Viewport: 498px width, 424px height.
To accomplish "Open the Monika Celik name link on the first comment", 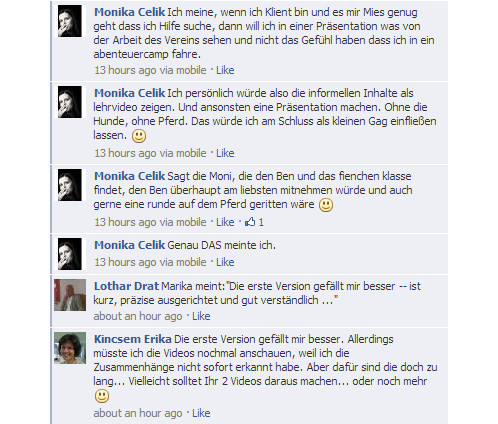I will pyautogui.click(x=129, y=12).
